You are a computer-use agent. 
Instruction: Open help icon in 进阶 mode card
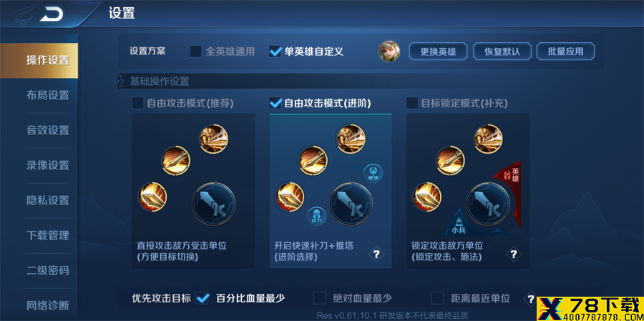[376, 255]
